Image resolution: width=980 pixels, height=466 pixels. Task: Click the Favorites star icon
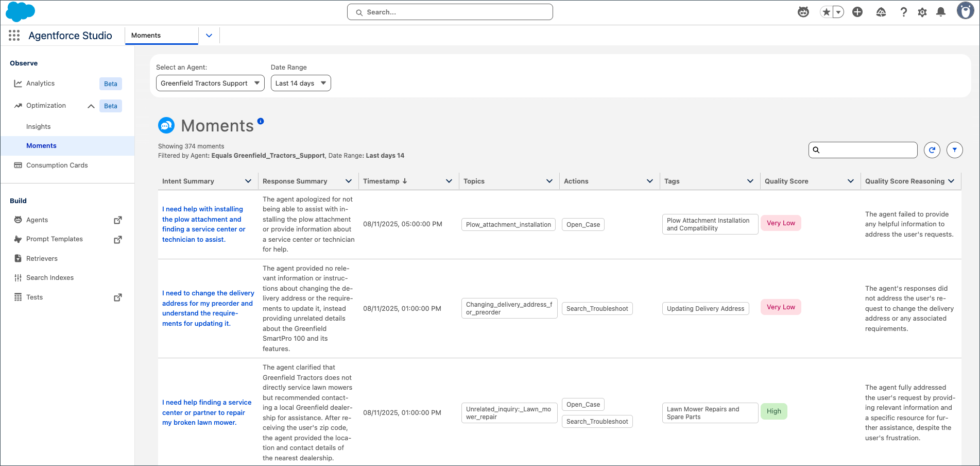(x=827, y=12)
